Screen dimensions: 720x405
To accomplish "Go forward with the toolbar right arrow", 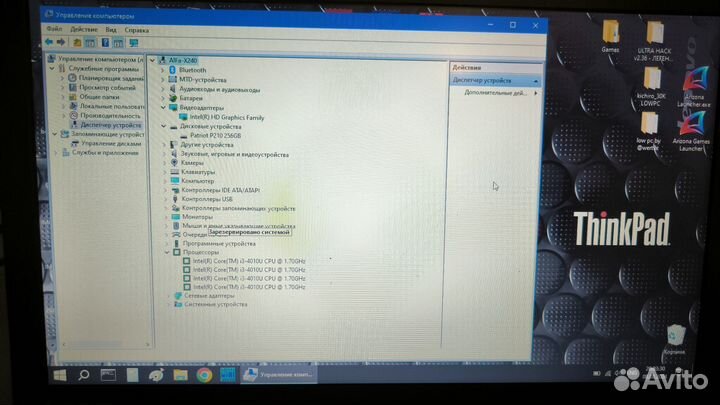I will [x=61, y=42].
